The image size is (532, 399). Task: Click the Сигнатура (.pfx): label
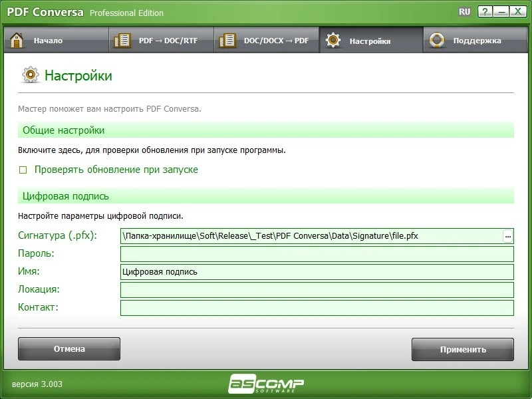(57, 235)
